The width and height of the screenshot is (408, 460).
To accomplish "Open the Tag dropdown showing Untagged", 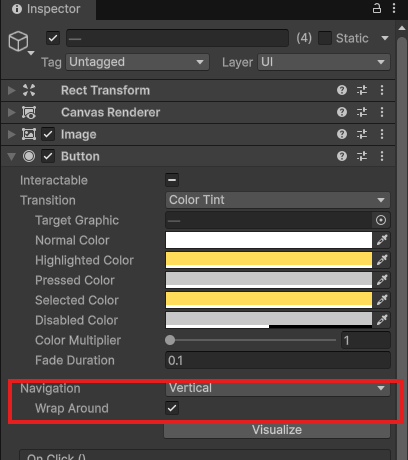I will click(137, 62).
